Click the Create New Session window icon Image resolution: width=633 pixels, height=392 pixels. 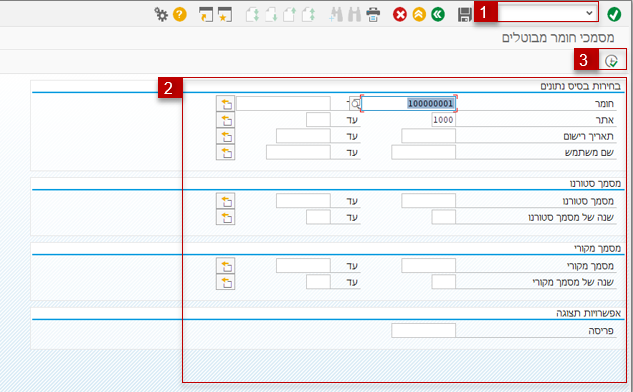(x=206, y=15)
